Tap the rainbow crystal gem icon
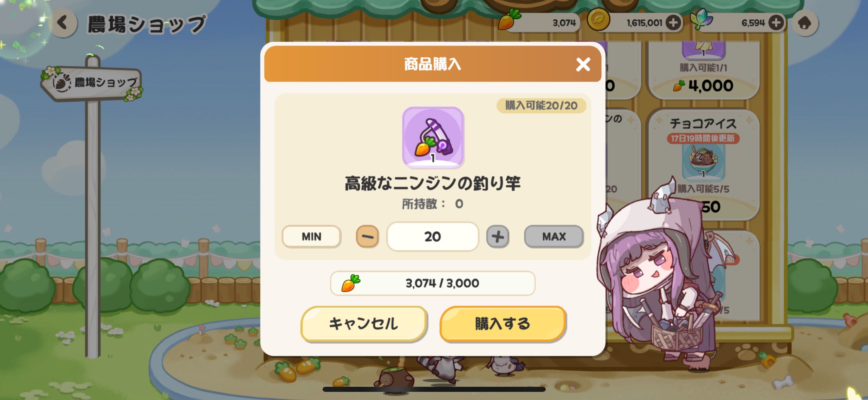The width and height of the screenshot is (868, 400). pyautogui.click(x=702, y=19)
